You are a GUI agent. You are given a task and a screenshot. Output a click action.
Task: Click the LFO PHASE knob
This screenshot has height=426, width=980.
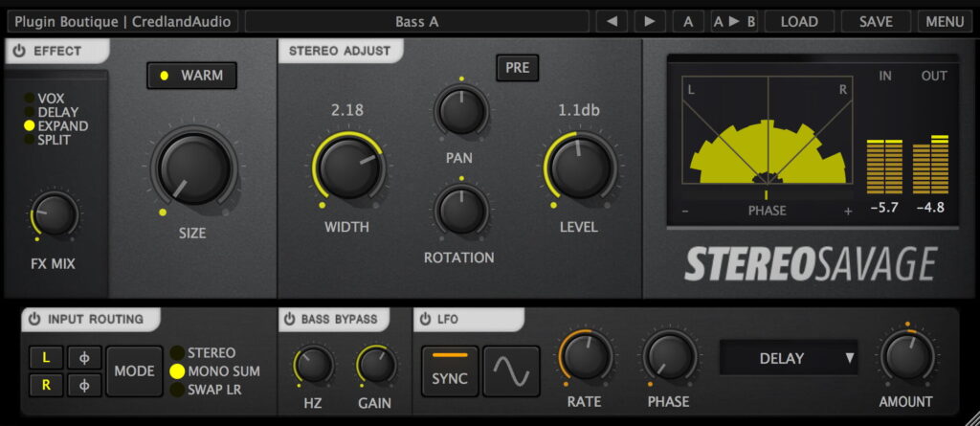669,356
